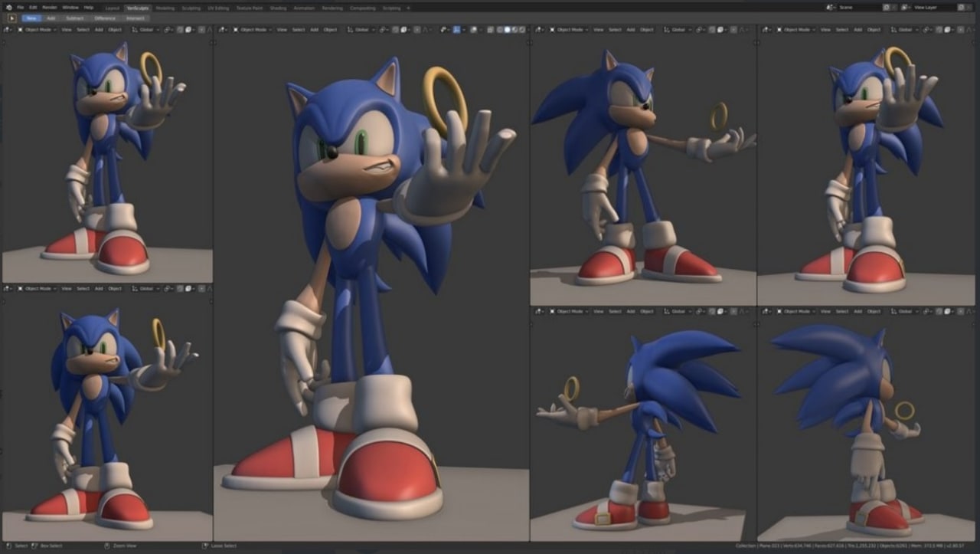Switch to the Shading workspace tab
Viewport: 980px width, 554px height.
click(278, 8)
